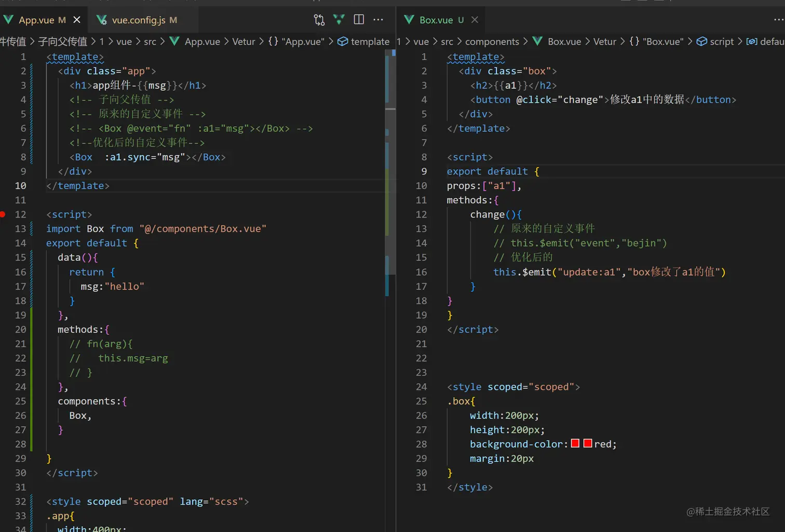Click the '<!-- 子向父传值 -->' comment
This screenshot has width=785, height=532.
click(122, 100)
